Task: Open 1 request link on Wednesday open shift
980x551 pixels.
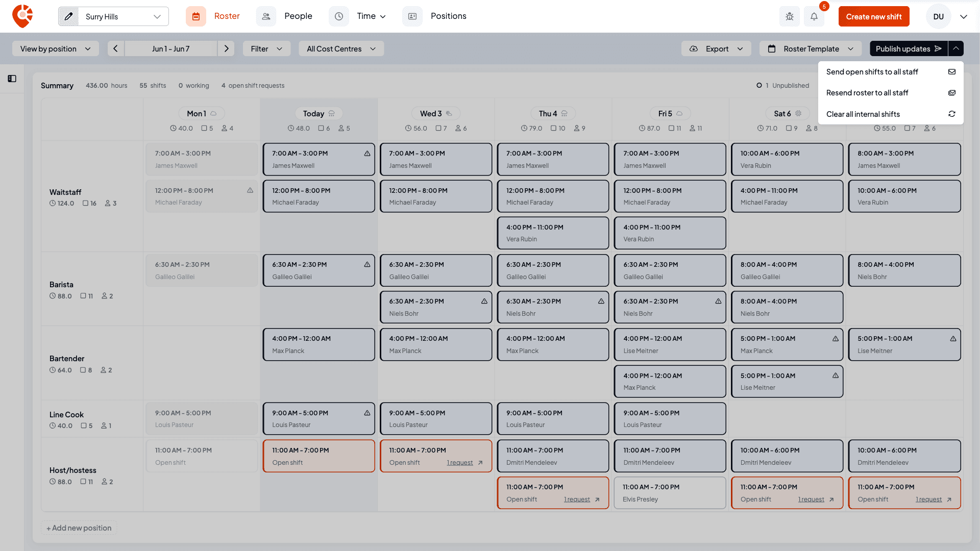Action: [x=459, y=463]
